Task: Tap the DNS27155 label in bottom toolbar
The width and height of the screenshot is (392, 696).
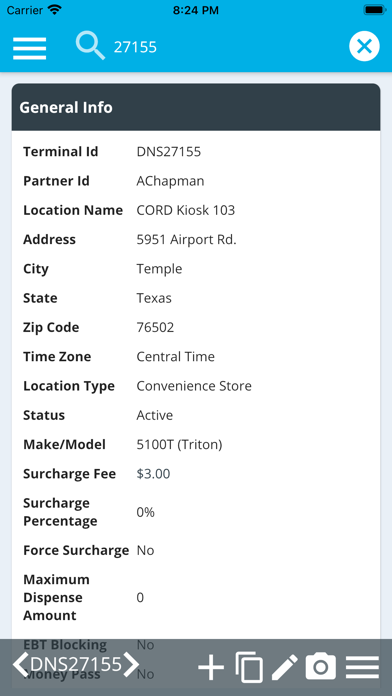Action: pos(76,664)
